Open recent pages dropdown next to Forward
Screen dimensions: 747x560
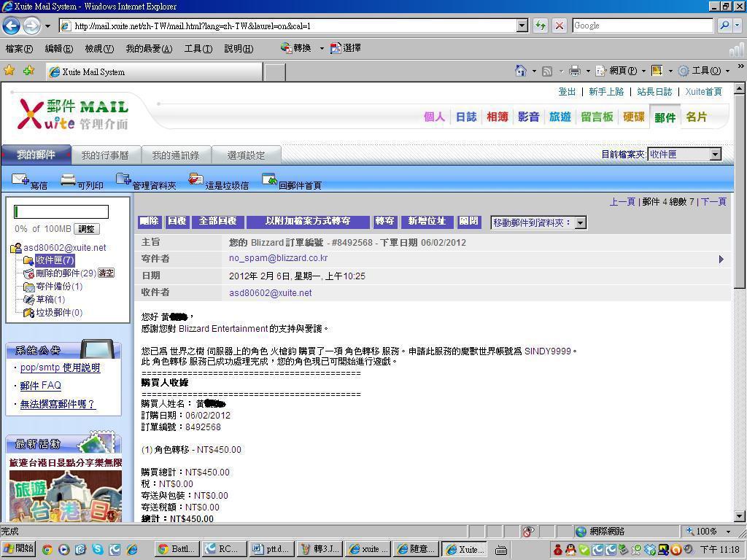(x=47, y=26)
